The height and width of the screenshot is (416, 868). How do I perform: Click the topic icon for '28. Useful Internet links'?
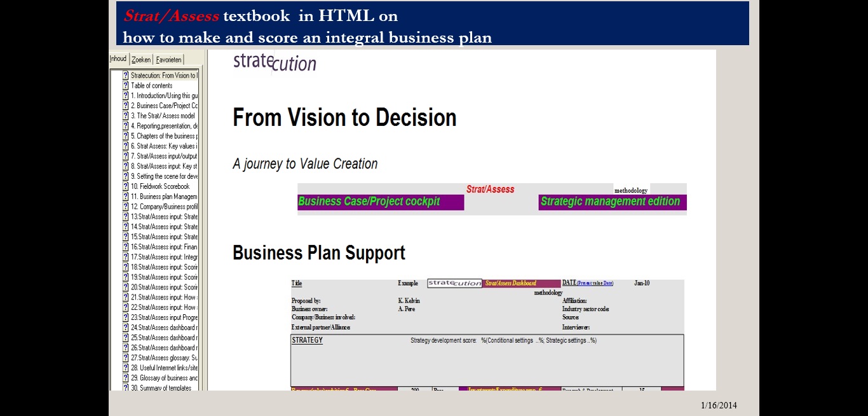[x=126, y=368]
